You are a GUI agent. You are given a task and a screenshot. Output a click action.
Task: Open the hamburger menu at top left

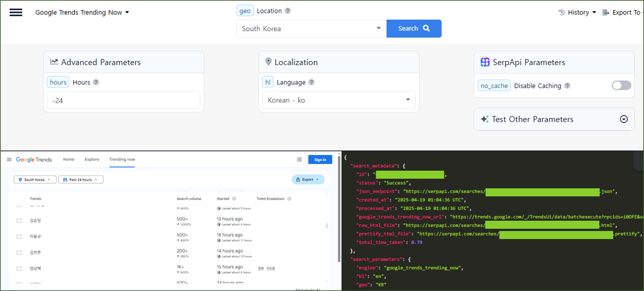coord(16,13)
